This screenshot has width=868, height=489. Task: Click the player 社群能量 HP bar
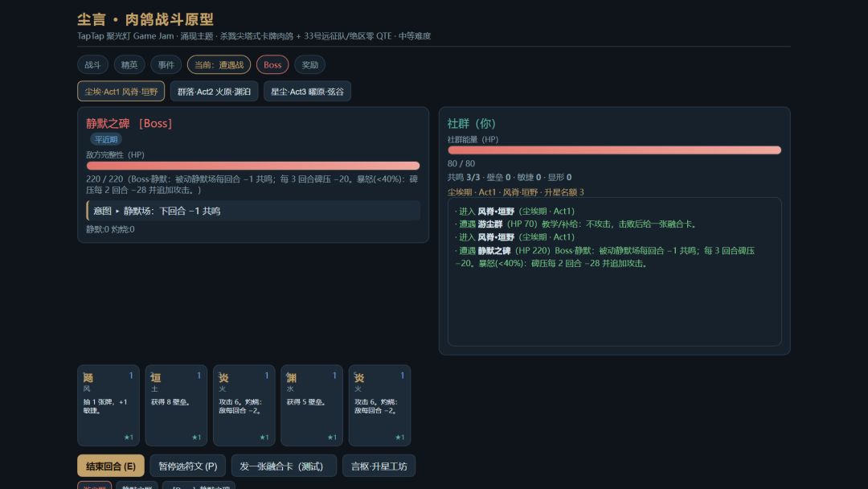click(615, 150)
